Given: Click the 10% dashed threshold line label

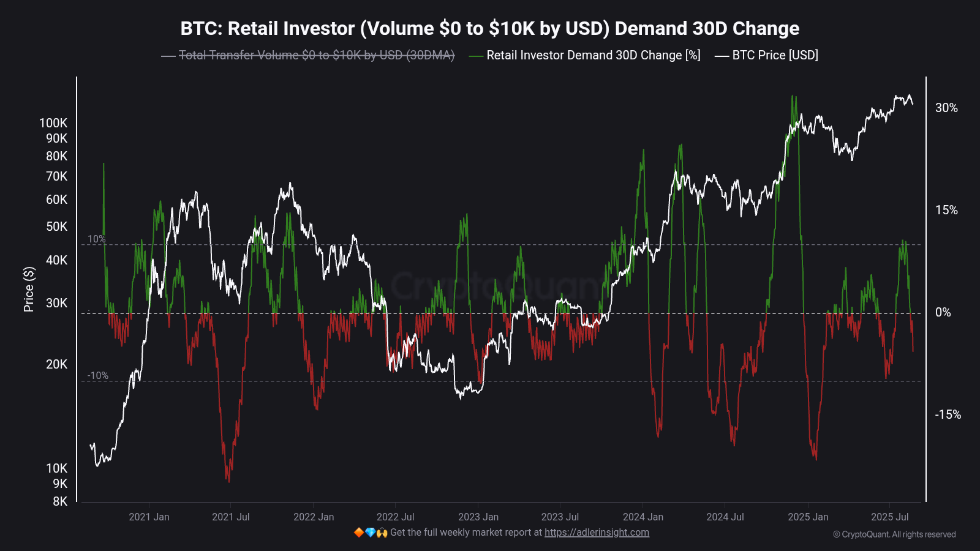Looking at the screenshot, I should pos(98,239).
